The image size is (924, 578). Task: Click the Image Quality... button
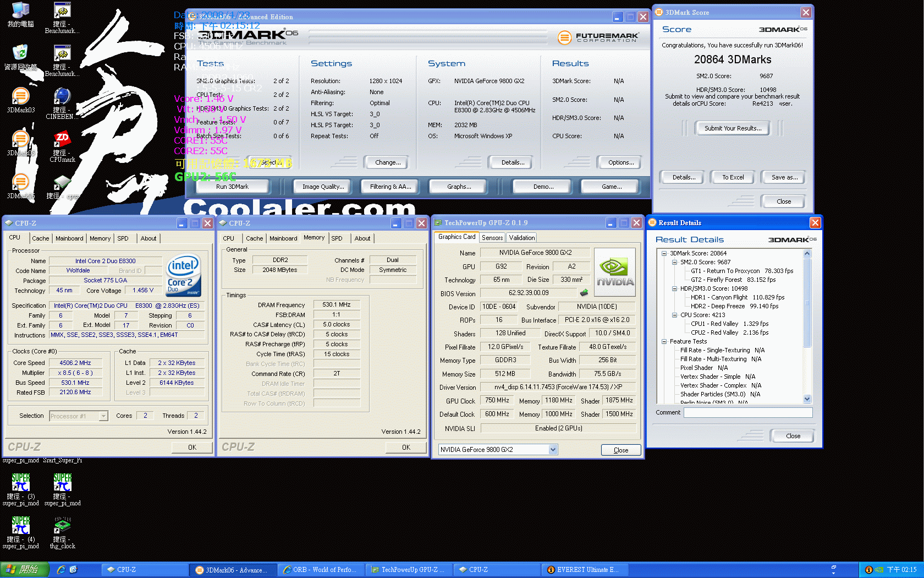pos(323,187)
